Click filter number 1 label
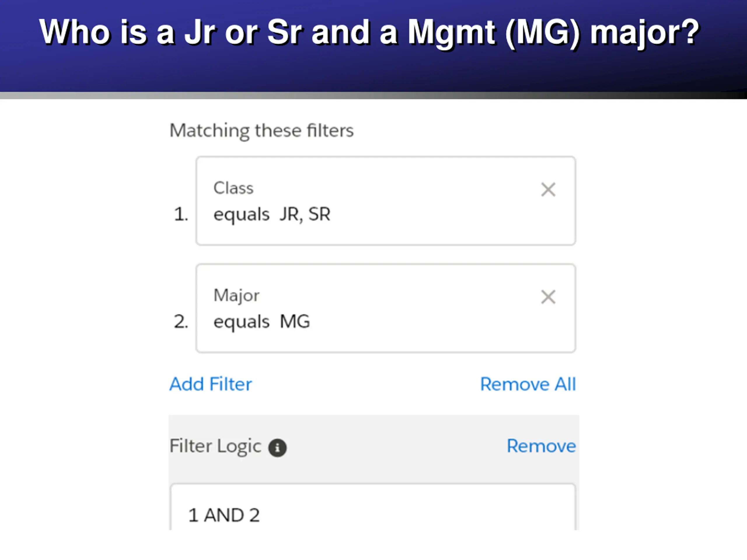Image resolution: width=747 pixels, height=560 pixels. click(x=181, y=214)
